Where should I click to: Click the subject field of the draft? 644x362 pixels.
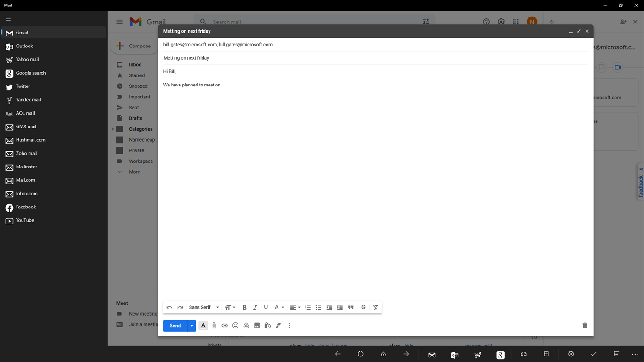230,58
